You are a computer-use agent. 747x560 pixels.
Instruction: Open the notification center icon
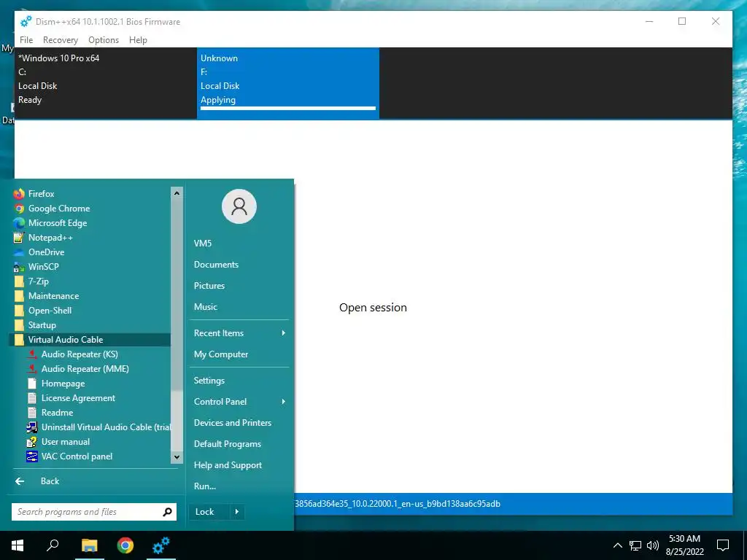point(723,545)
